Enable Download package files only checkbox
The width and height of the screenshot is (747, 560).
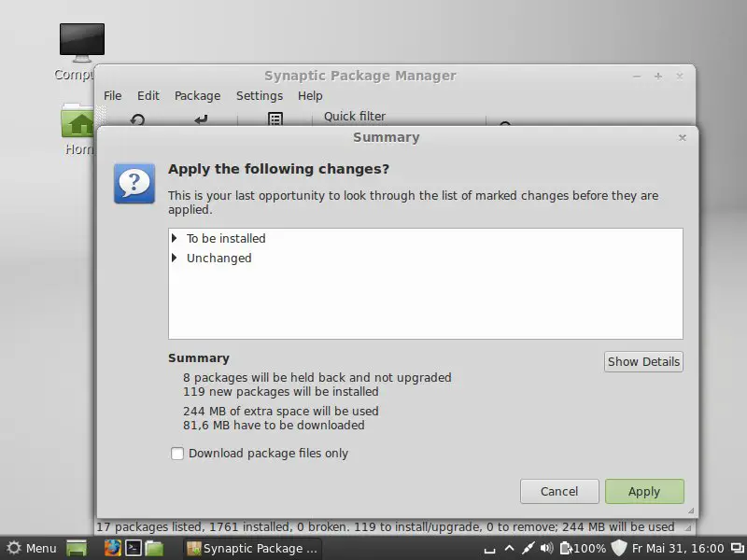(x=177, y=454)
